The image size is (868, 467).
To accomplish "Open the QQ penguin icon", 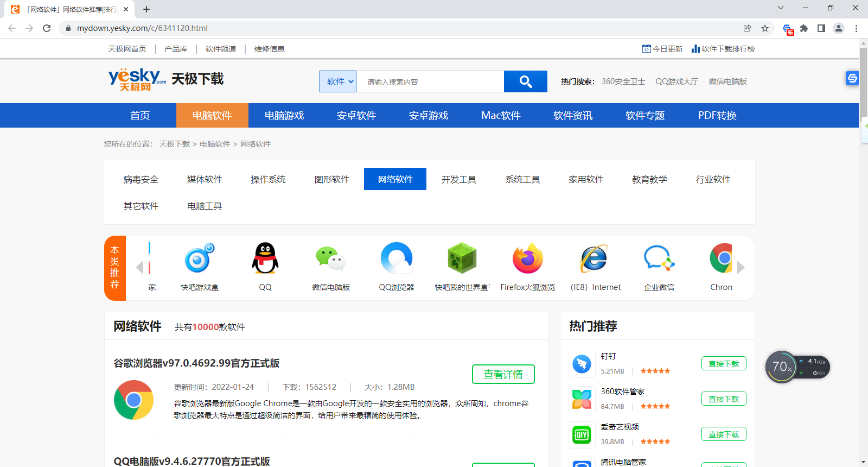I will 265,258.
